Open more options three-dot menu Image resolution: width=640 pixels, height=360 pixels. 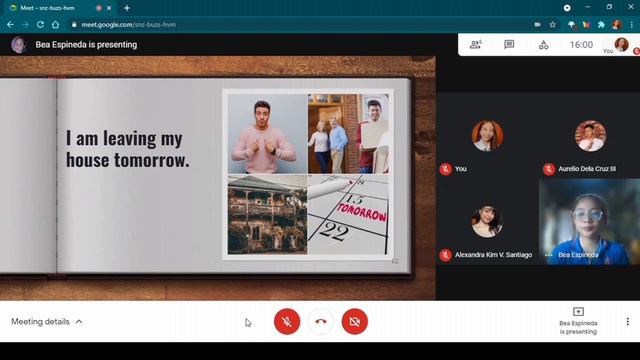pos(627,322)
